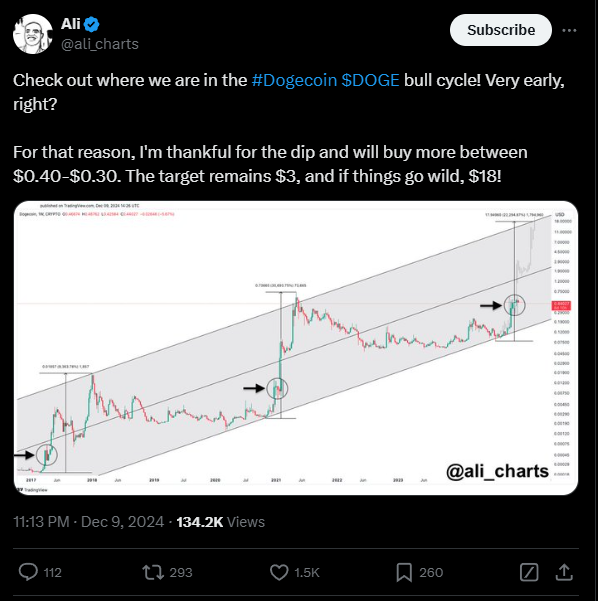This screenshot has width=598, height=601.
Task: Click the blue verified badge next to Ali
Action: [92, 25]
